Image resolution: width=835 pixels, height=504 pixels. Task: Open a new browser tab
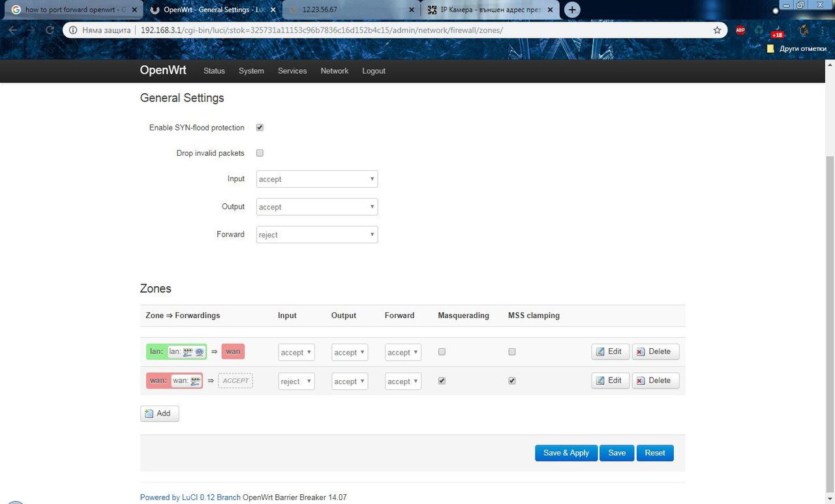[572, 10]
